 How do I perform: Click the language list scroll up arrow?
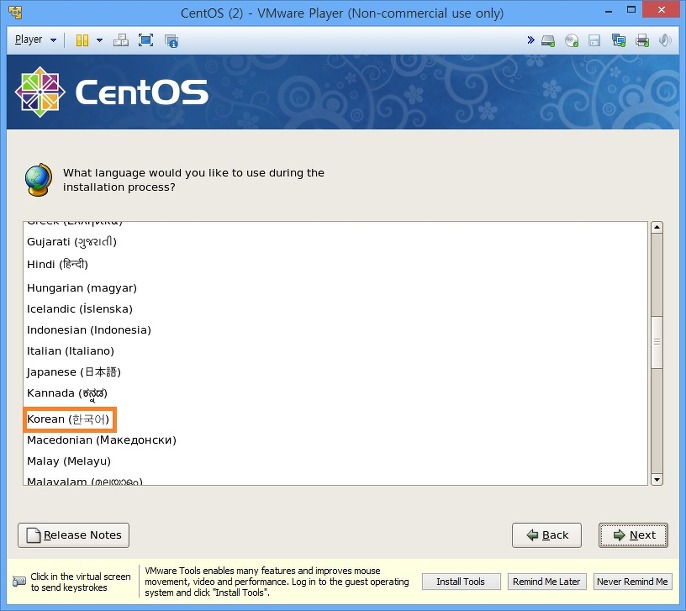coord(656,227)
